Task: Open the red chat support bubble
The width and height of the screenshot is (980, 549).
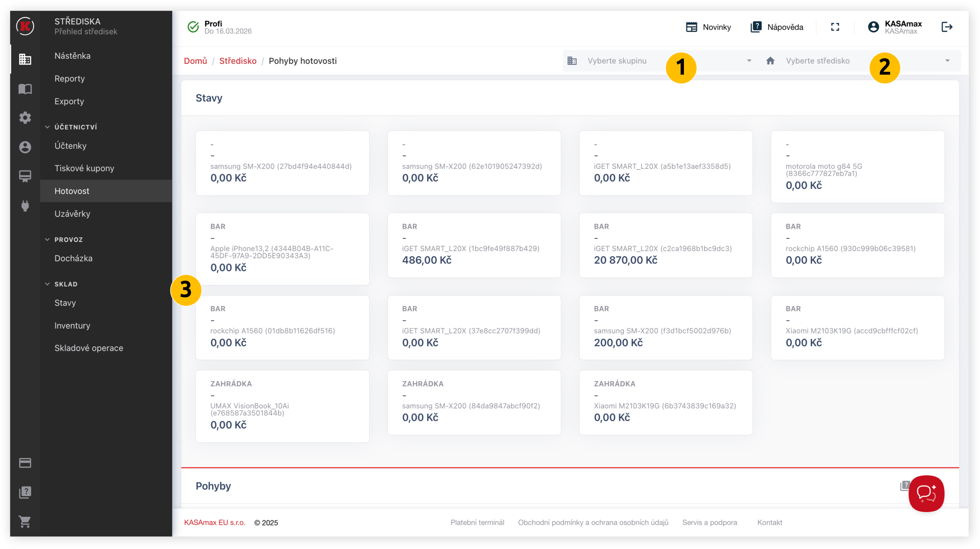Action: 926,493
